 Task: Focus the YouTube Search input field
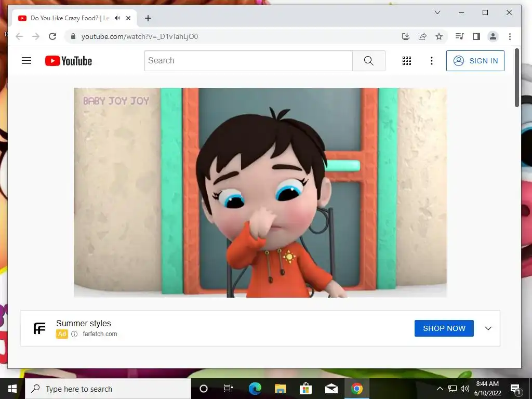coord(248,61)
